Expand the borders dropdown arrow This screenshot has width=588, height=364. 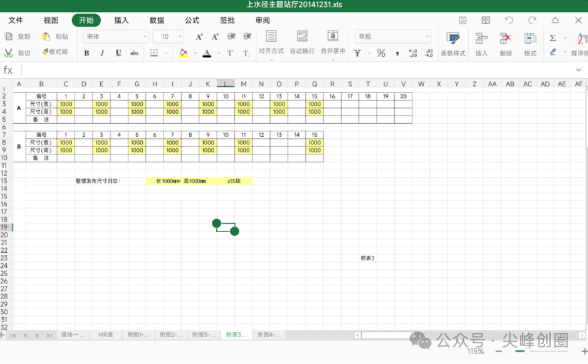click(x=166, y=53)
